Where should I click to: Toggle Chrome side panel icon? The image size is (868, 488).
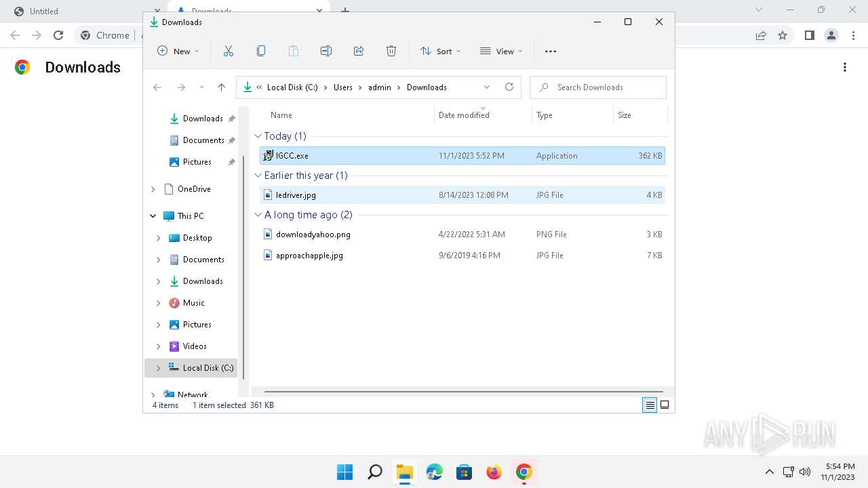[809, 35]
